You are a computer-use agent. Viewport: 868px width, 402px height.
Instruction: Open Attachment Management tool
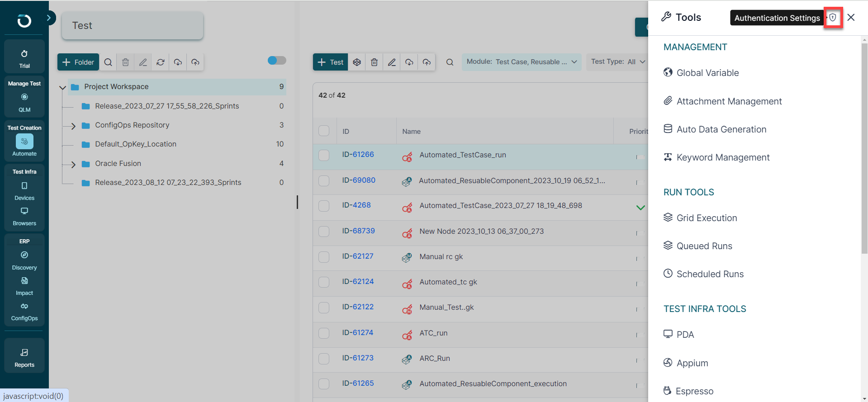click(722, 101)
